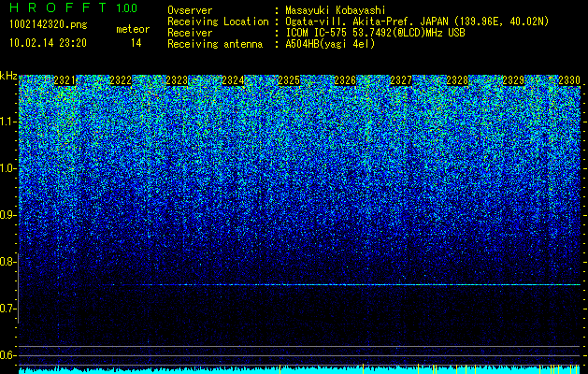This screenshot has width=588, height=374.
Task: Click the 'Ovserver' field label
Action: click(190, 10)
